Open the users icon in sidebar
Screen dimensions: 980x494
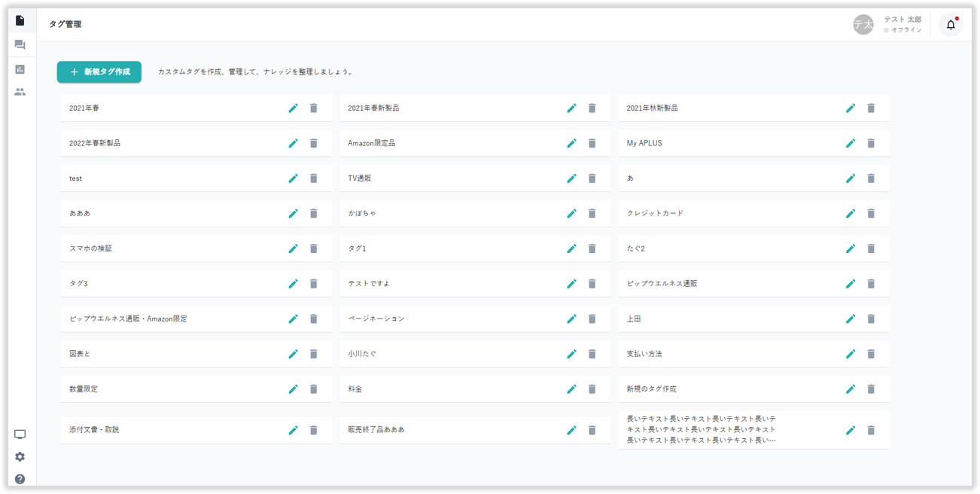tap(20, 92)
